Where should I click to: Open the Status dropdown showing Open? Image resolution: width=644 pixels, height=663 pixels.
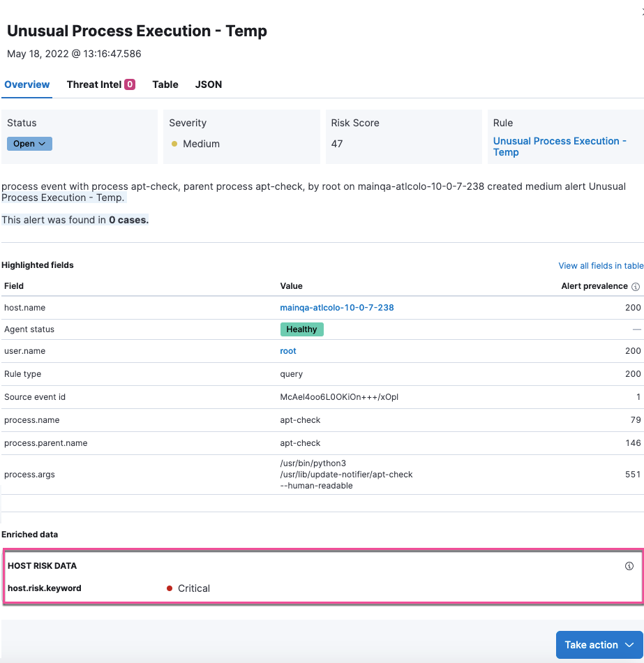(29, 144)
